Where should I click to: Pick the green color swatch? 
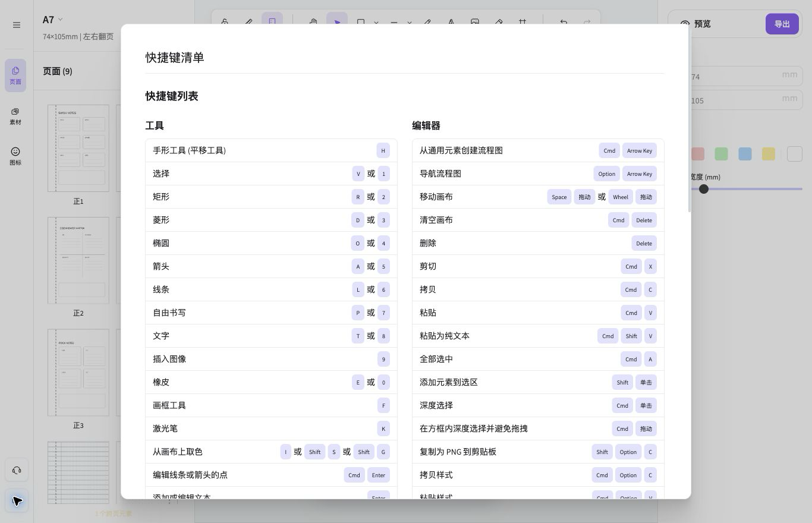(721, 154)
